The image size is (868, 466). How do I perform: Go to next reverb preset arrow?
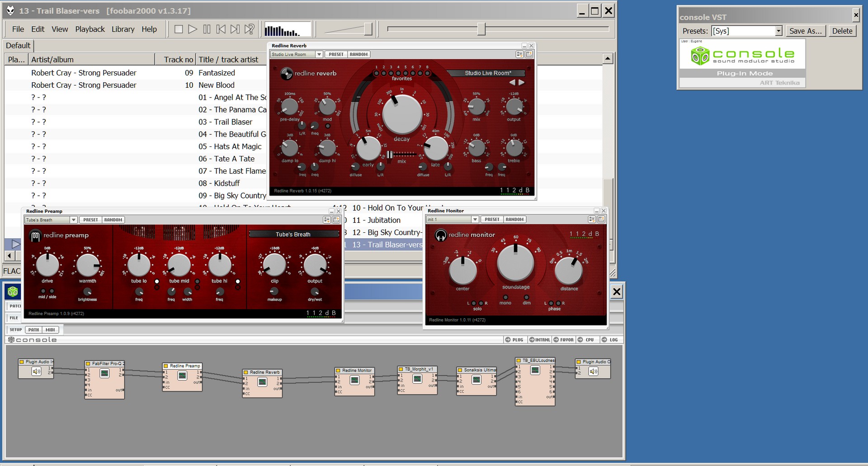click(x=521, y=83)
